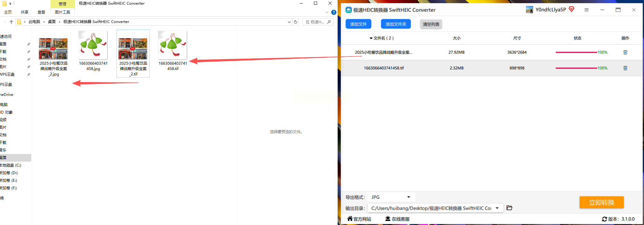This screenshot has width=644, height=225.
Task: Click 尺寸 column header
Action: point(517,38)
